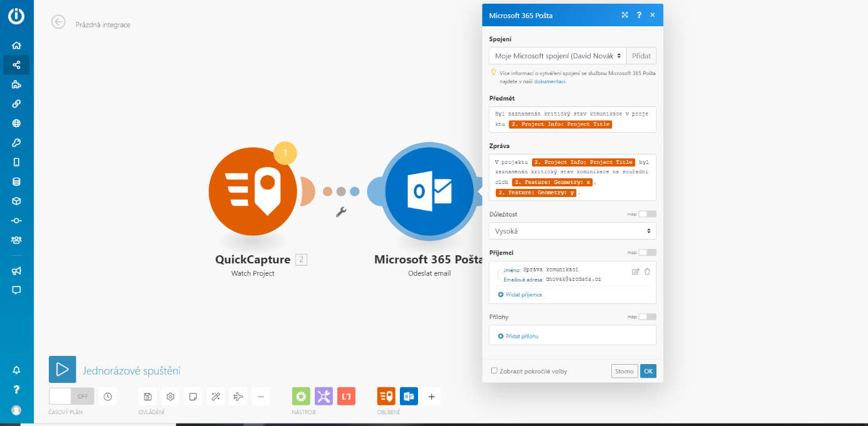This screenshot has width=868, height=426.
Task: Open the more options ellipsis in controls
Action: (x=260, y=396)
